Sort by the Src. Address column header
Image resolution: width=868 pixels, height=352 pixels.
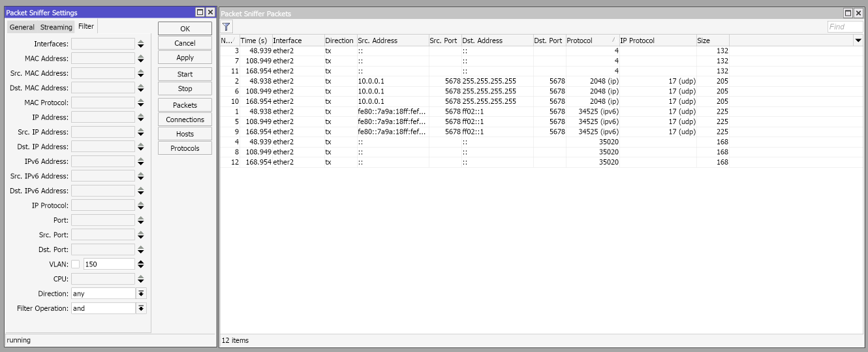(393, 40)
